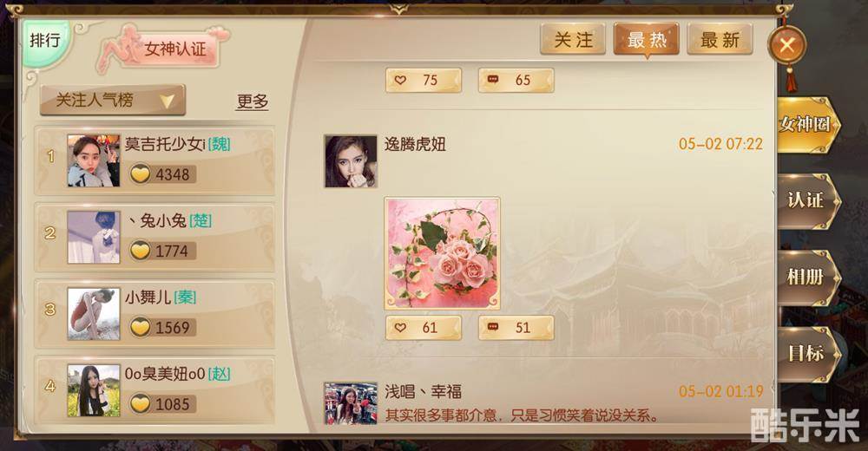Like the post with 75 hearts
This screenshot has height=451, width=868.
[424, 81]
